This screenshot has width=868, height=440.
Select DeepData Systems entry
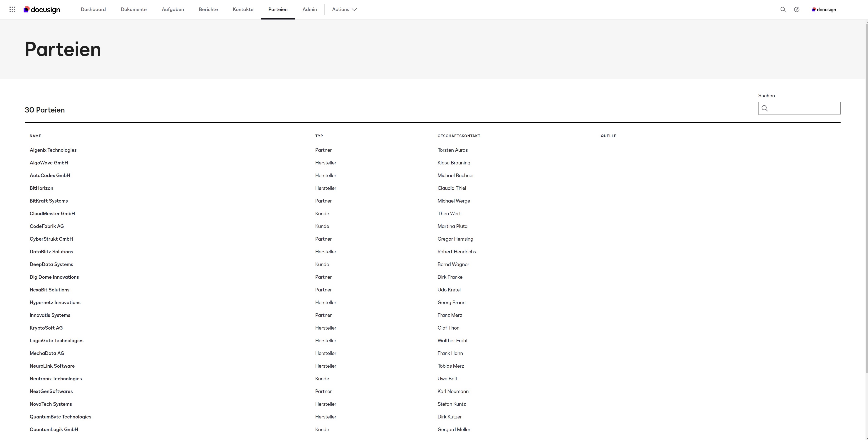point(51,264)
